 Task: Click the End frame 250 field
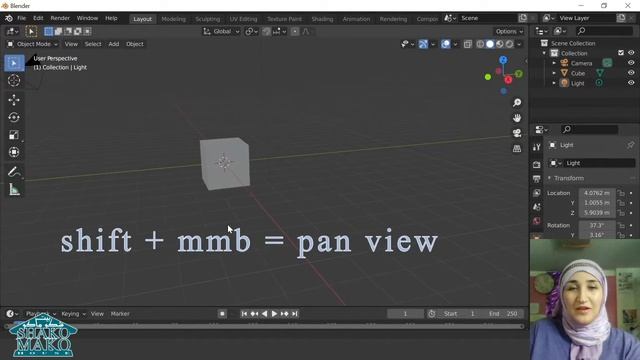pos(503,313)
